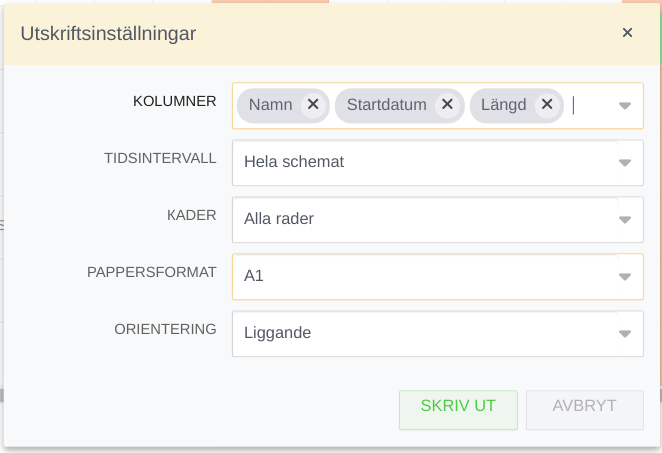662x453 pixels.
Task: Expand the Orientering dropdown arrow
Action: [625, 333]
